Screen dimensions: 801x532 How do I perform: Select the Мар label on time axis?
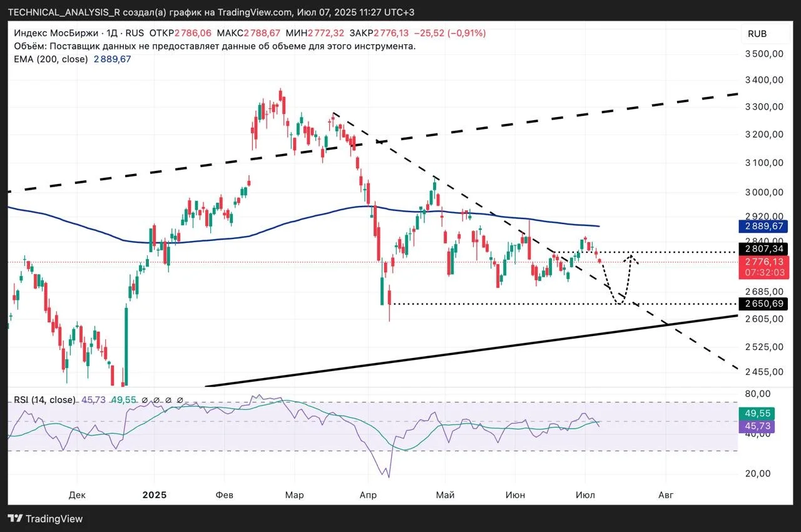[294, 495]
